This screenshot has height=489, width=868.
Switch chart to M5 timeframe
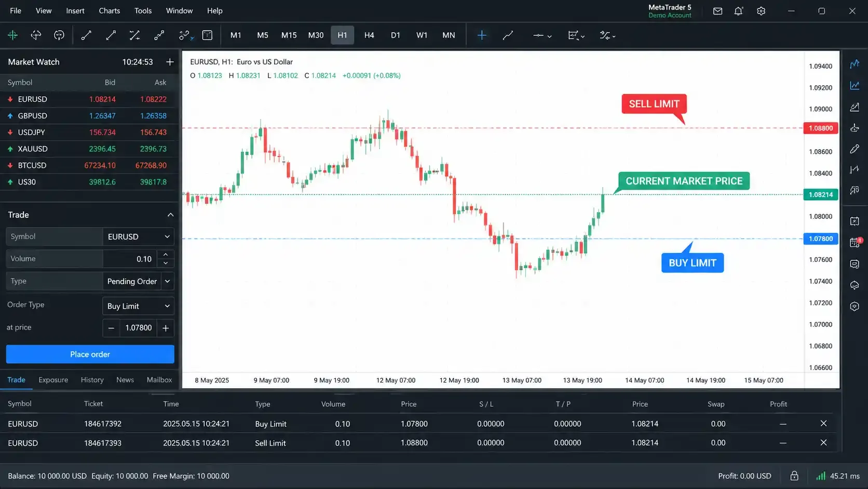click(x=263, y=35)
